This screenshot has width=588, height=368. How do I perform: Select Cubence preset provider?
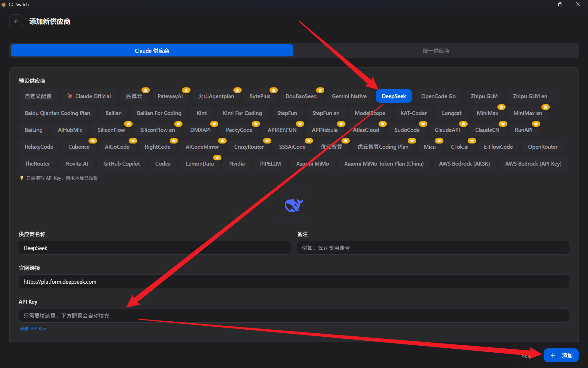point(79,147)
